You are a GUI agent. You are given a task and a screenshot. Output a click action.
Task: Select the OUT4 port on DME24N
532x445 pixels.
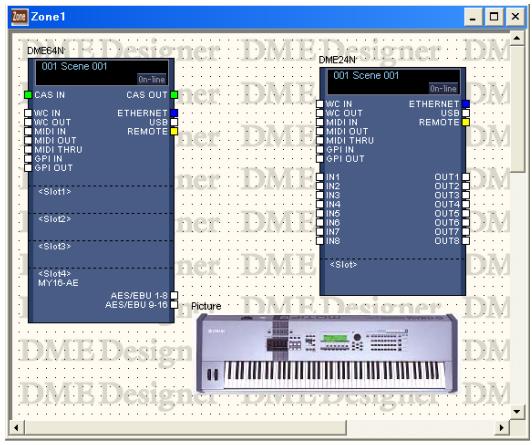click(466, 205)
